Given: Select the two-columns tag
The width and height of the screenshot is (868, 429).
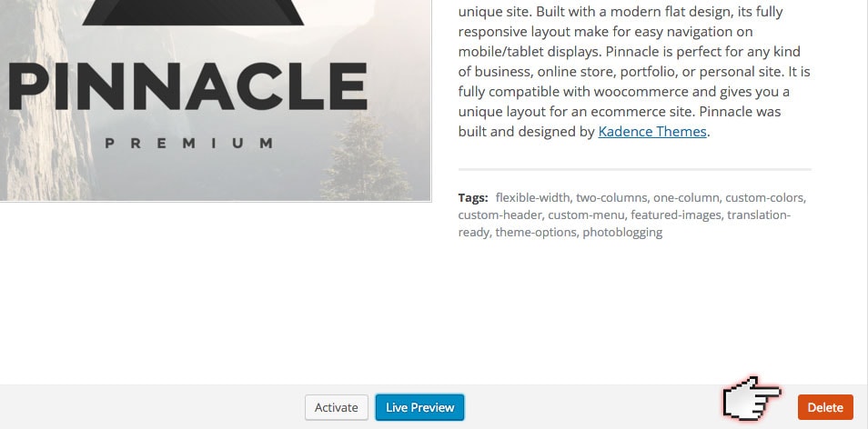Looking at the screenshot, I should (x=611, y=197).
